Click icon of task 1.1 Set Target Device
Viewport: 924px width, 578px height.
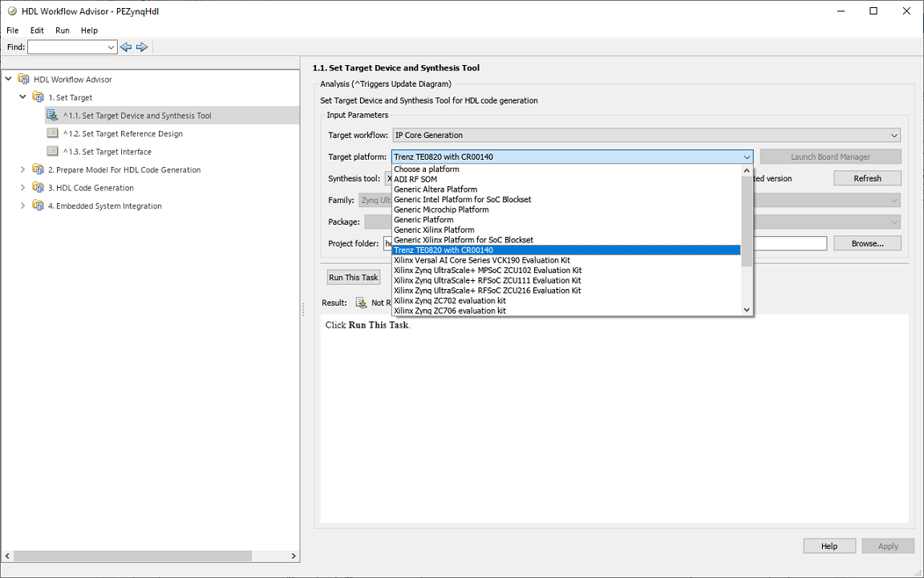click(x=52, y=115)
